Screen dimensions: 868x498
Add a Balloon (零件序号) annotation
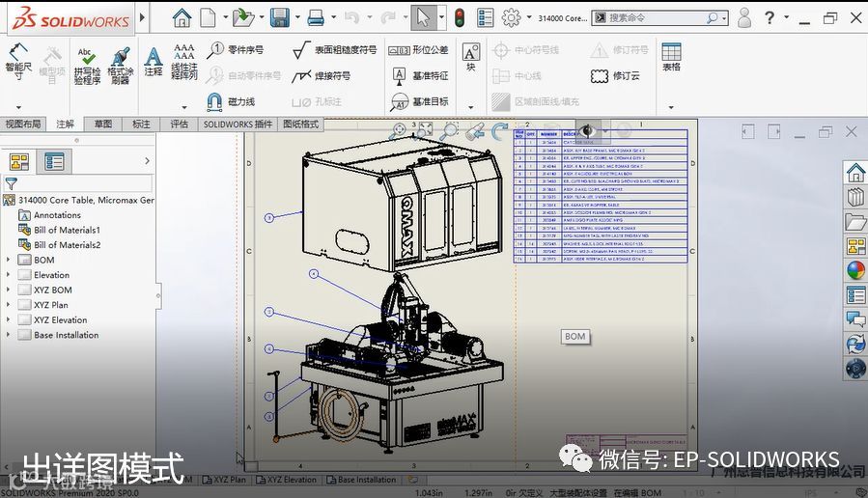(x=236, y=50)
